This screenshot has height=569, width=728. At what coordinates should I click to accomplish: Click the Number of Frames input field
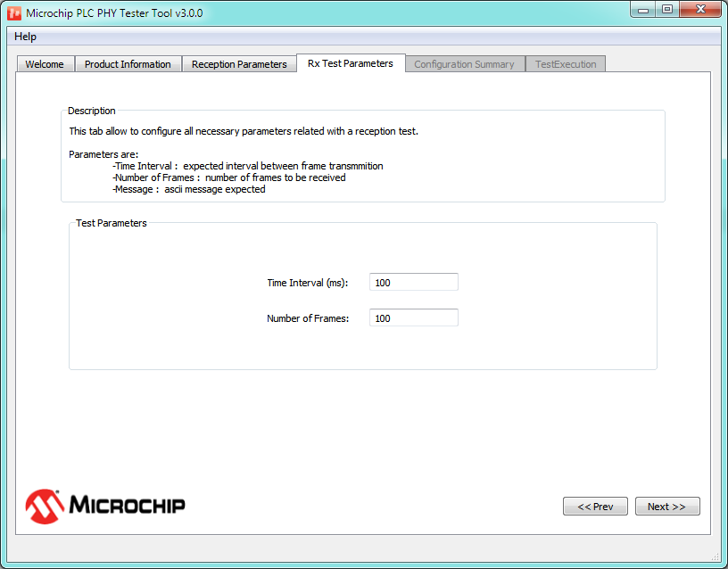pos(414,317)
